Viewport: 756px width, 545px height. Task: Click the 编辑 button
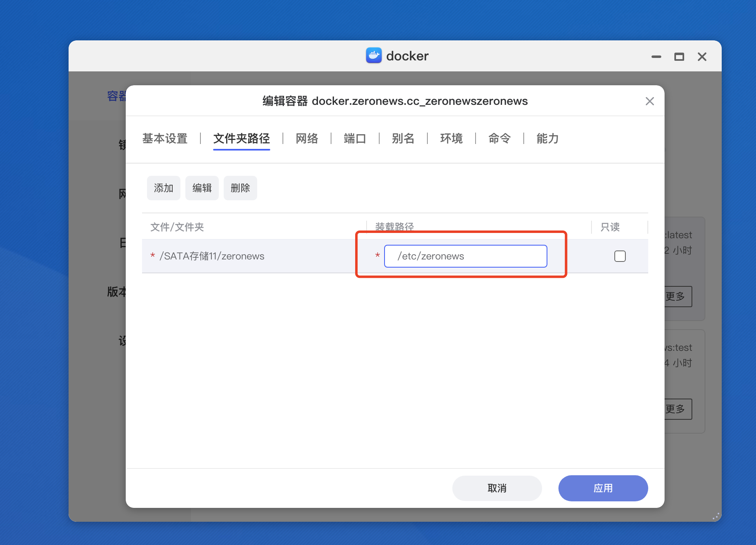202,188
